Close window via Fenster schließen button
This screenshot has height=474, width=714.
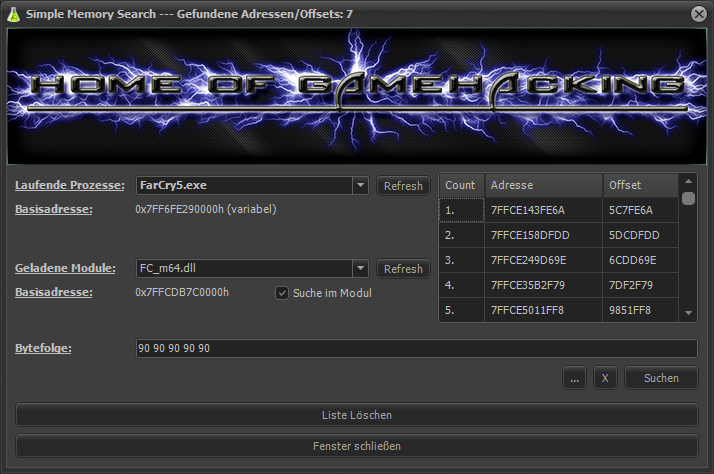pyautogui.click(x=357, y=446)
